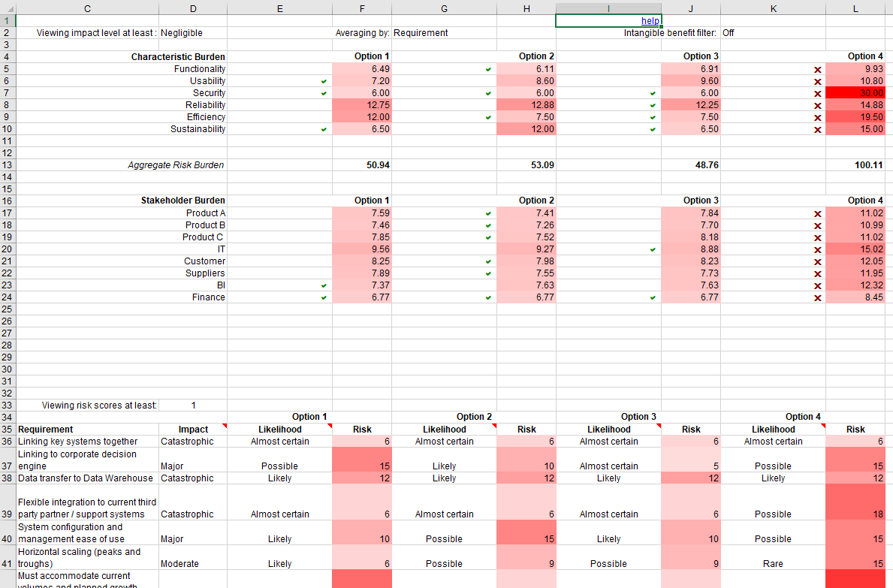Click the red X beside Security for Option 4
Image resolution: width=893 pixels, height=588 pixels.
pyautogui.click(x=817, y=92)
